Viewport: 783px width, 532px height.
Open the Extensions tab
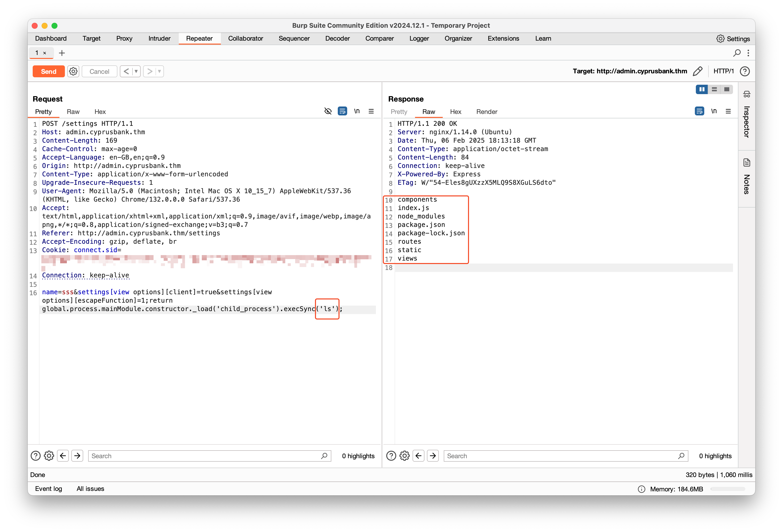[x=503, y=38]
